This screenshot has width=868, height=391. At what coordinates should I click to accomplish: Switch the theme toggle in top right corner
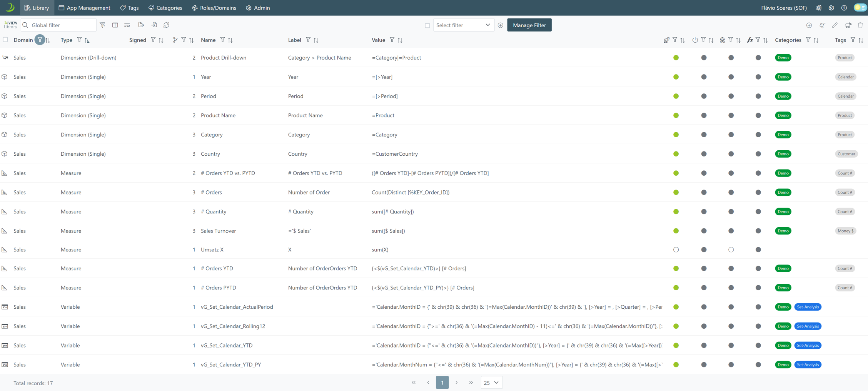coord(860,7)
